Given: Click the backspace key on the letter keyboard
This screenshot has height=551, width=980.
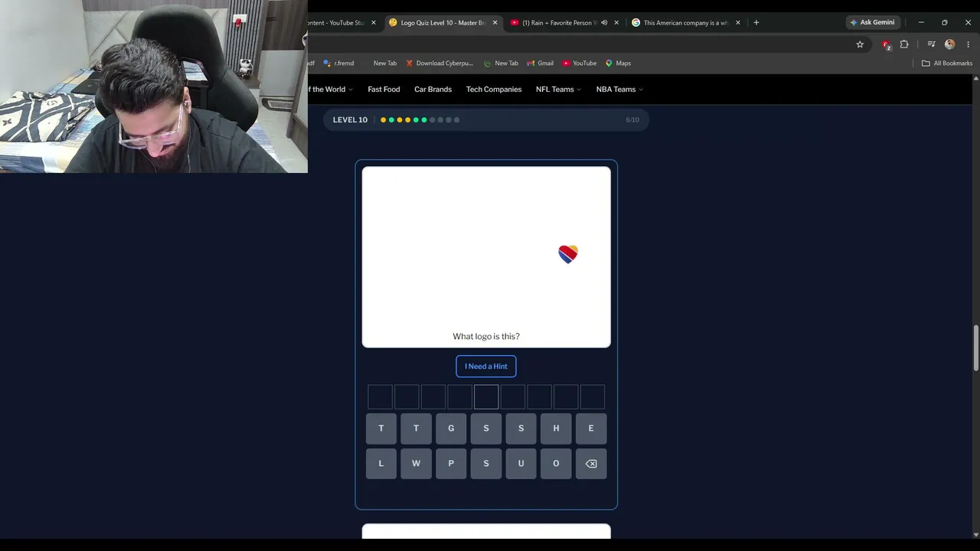Looking at the screenshot, I should pyautogui.click(x=591, y=464).
